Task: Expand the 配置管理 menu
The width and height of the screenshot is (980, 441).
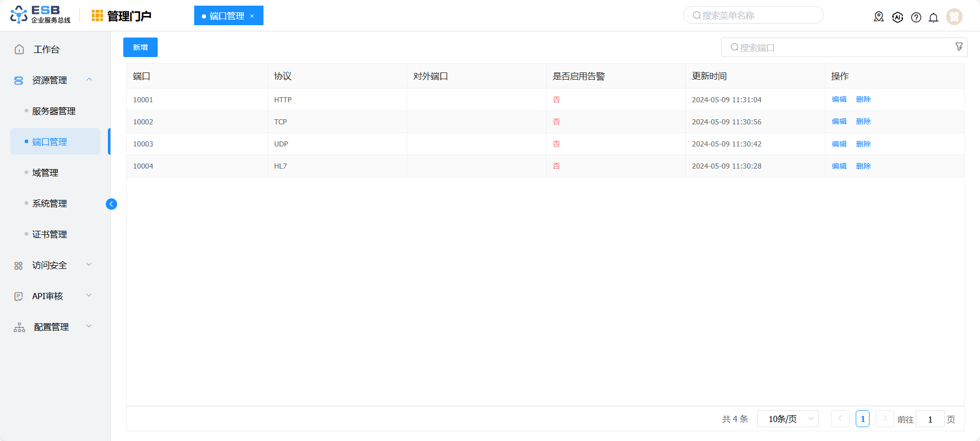Action: tap(89, 326)
